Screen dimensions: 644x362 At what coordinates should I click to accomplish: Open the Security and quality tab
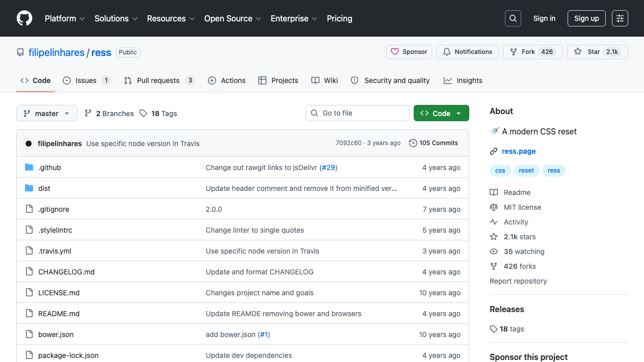tap(390, 80)
